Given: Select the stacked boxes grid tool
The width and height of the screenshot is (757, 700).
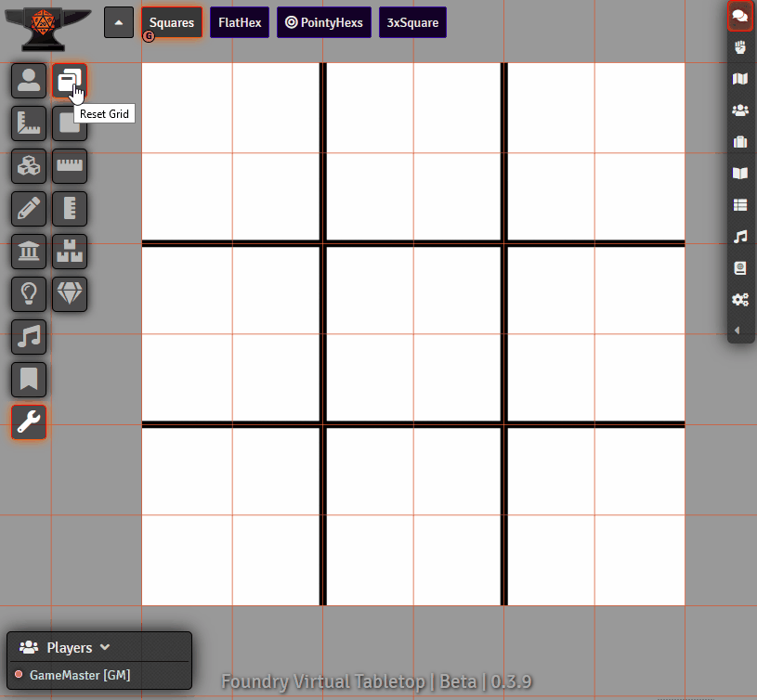Looking at the screenshot, I should 70,252.
